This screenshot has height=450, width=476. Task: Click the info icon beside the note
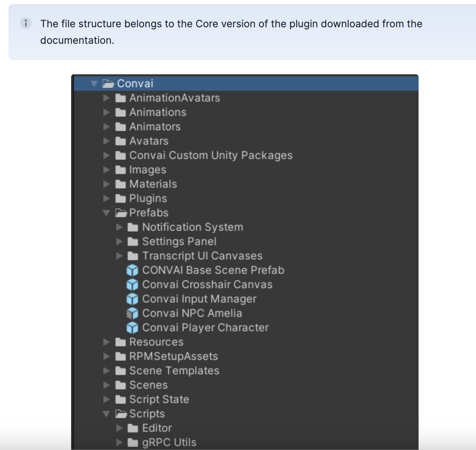[25, 23]
